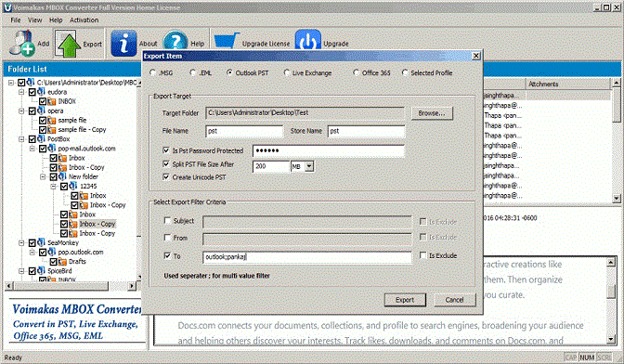
Task: Open the Help menu
Action: (x=56, y=19)
